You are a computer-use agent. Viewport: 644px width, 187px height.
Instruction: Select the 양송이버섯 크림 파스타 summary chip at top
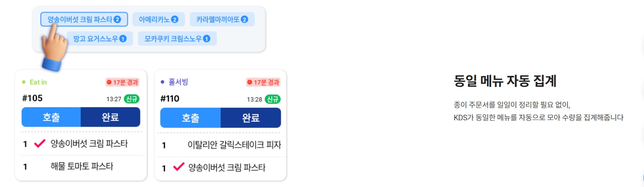pos(84,19)
